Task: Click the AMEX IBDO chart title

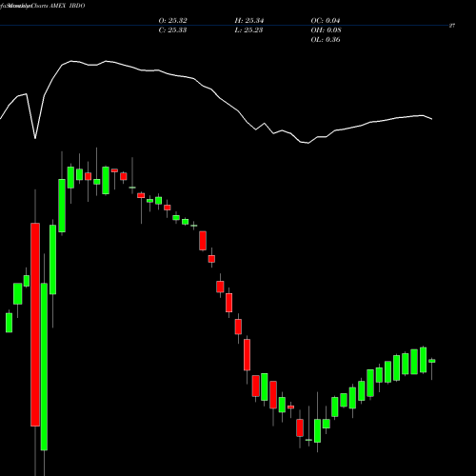Action: (x=68, y=6)
